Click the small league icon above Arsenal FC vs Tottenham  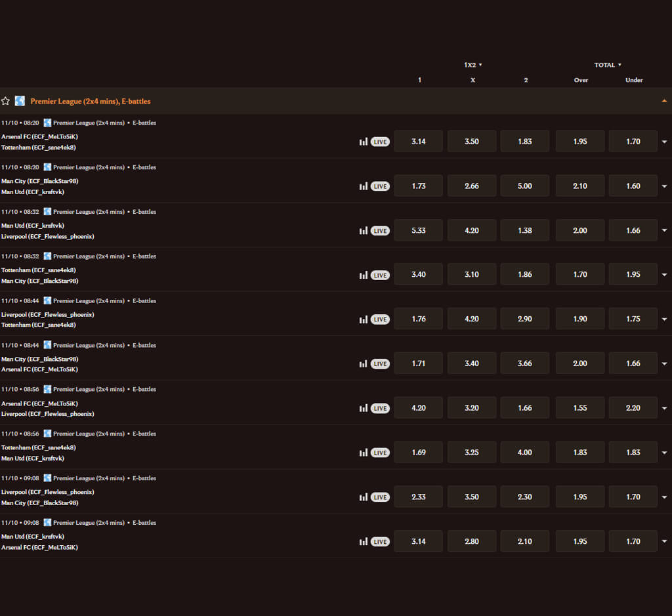click(x=47, y=123)
